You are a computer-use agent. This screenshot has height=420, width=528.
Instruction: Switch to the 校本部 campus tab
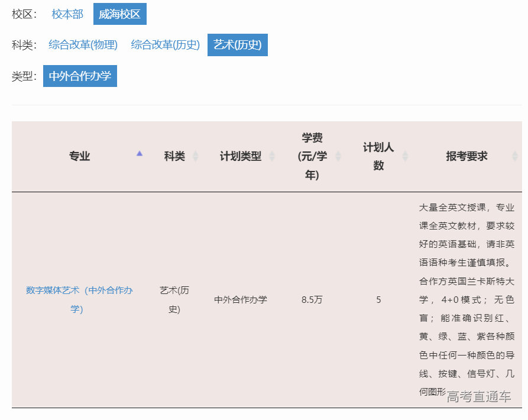66,14
